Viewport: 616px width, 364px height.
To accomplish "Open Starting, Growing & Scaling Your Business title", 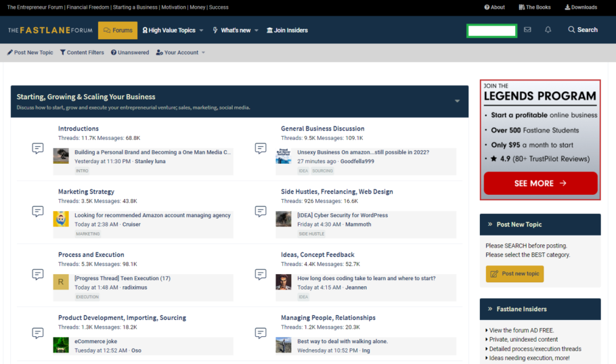I will point(86,97).
